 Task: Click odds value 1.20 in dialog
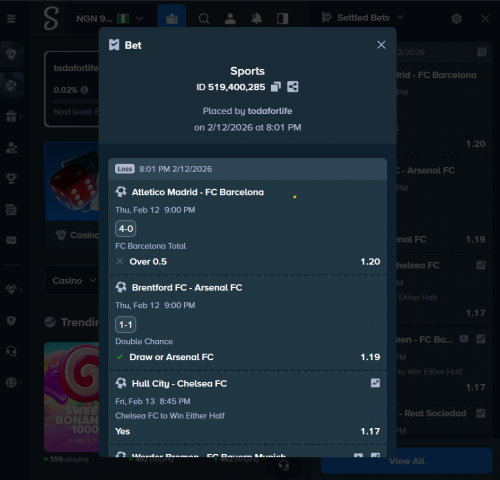[370, 262]
